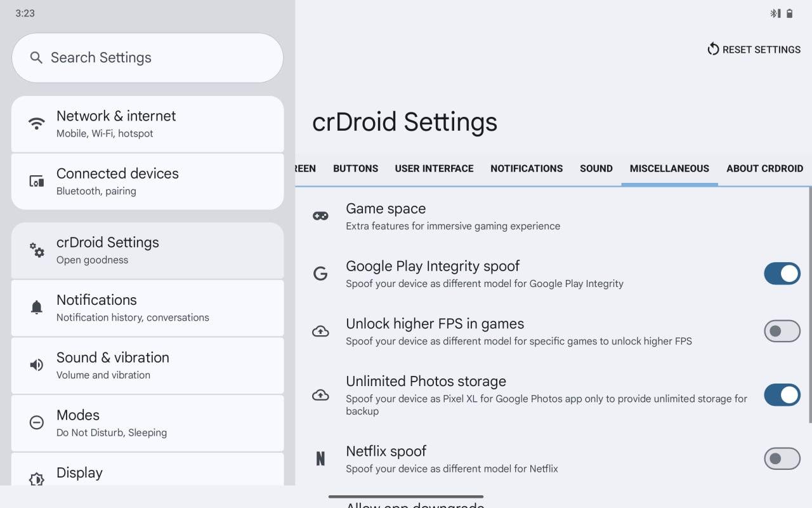Enable Unlock higher FPS in games switch
The height and width of the screenshot is (508, 812).
782,331
